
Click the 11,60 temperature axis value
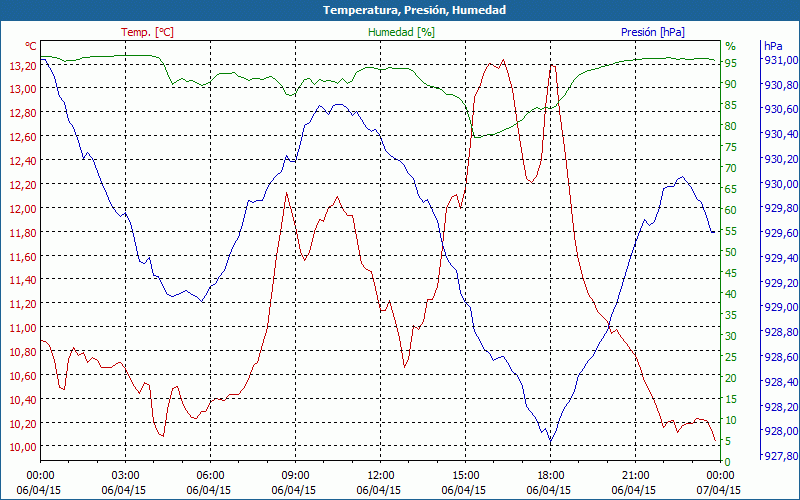pos(22,256)
